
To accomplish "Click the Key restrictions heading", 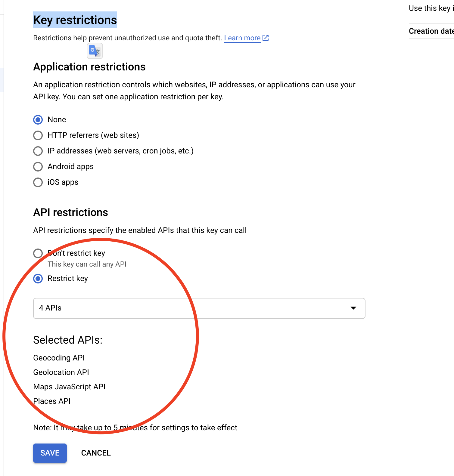I will (75, 20).
